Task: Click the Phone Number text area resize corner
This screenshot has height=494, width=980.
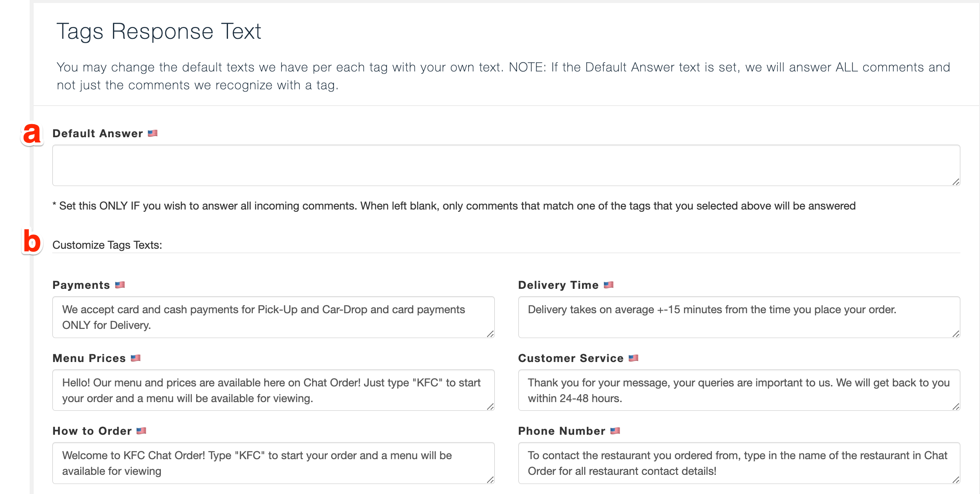Action: pos(956,480)
